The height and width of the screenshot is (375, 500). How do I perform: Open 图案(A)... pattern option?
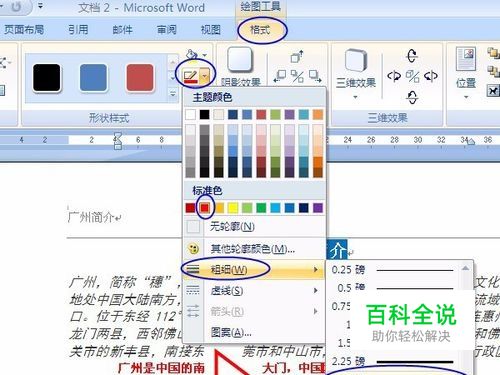(254, 332)
